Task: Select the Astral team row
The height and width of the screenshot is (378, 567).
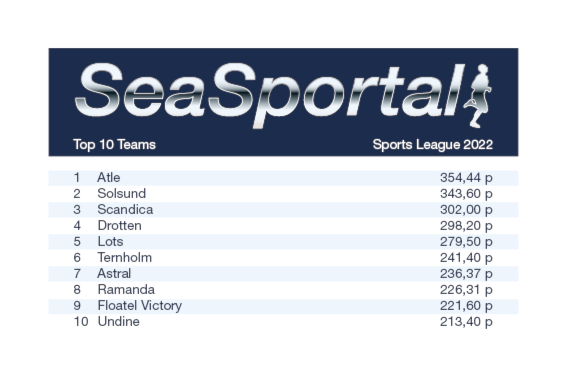Action: pos(283,273)
